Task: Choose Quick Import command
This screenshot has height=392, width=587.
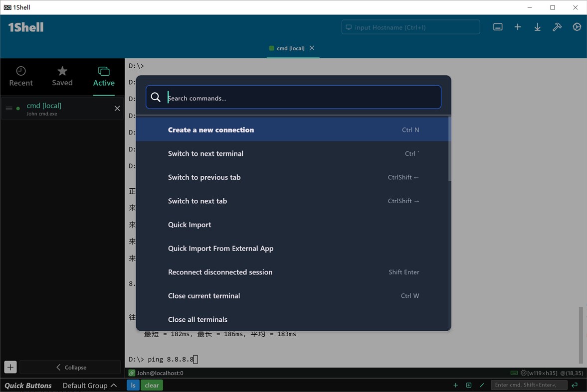Action: coord(293,225)
